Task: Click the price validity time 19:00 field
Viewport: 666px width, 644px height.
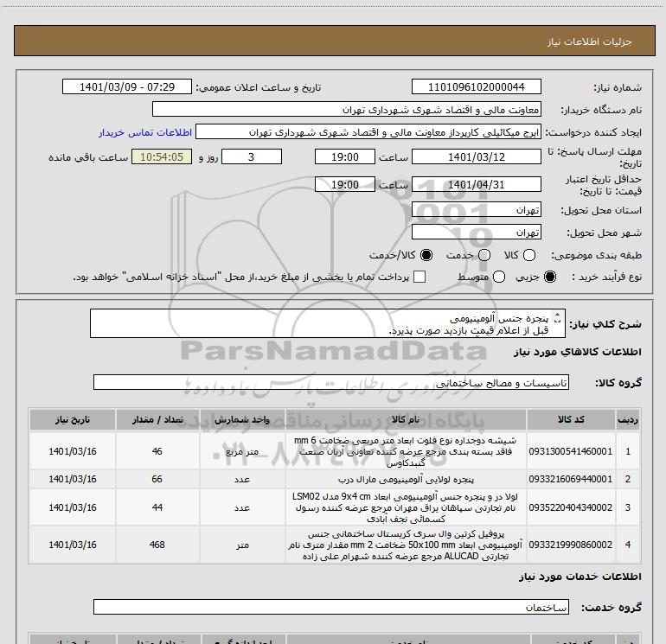Action: click(345, 184)
